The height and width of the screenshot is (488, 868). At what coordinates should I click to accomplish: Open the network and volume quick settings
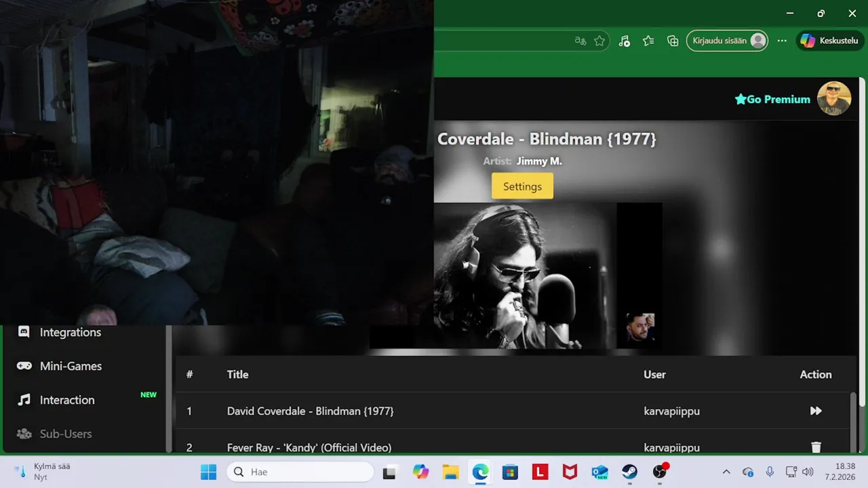[800, 472]
